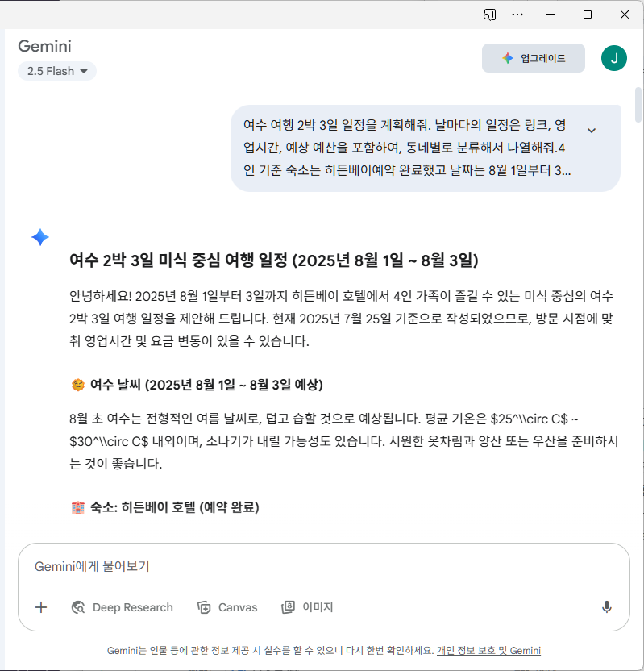Select the 이미지 image generation tool

pyautogui.click(x=306, y=606)
